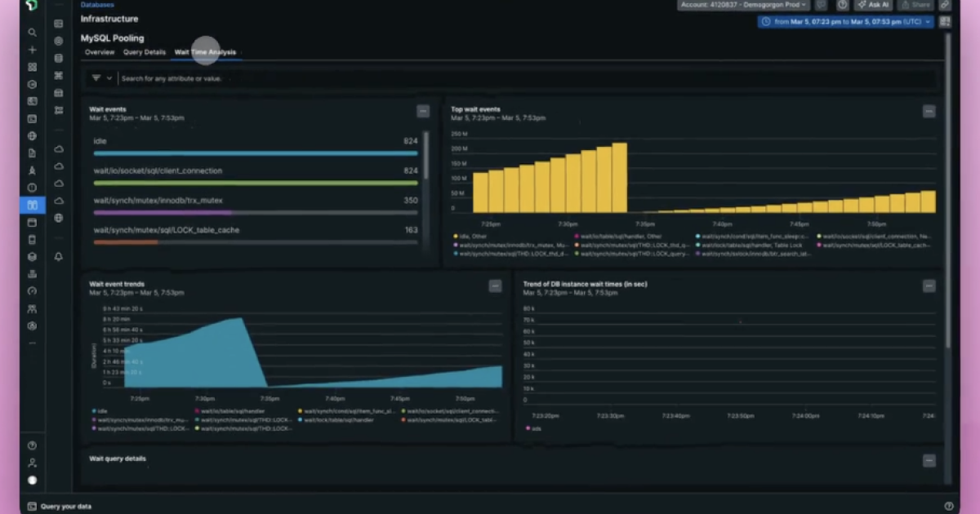Viewport: 980px width, 514px height.
Task: Click the plus add-data sidebar icon
Action: [33, 50]
